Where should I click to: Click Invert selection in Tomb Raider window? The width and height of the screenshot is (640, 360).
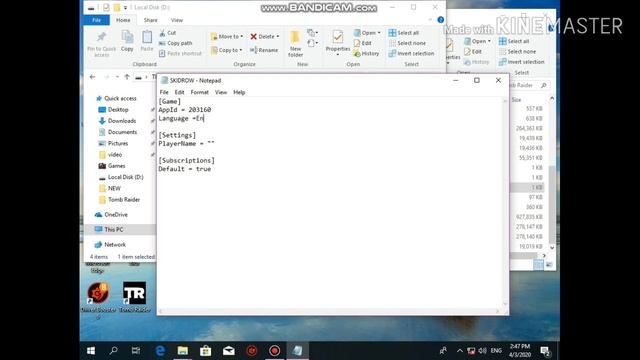click(x=521, y=62)
